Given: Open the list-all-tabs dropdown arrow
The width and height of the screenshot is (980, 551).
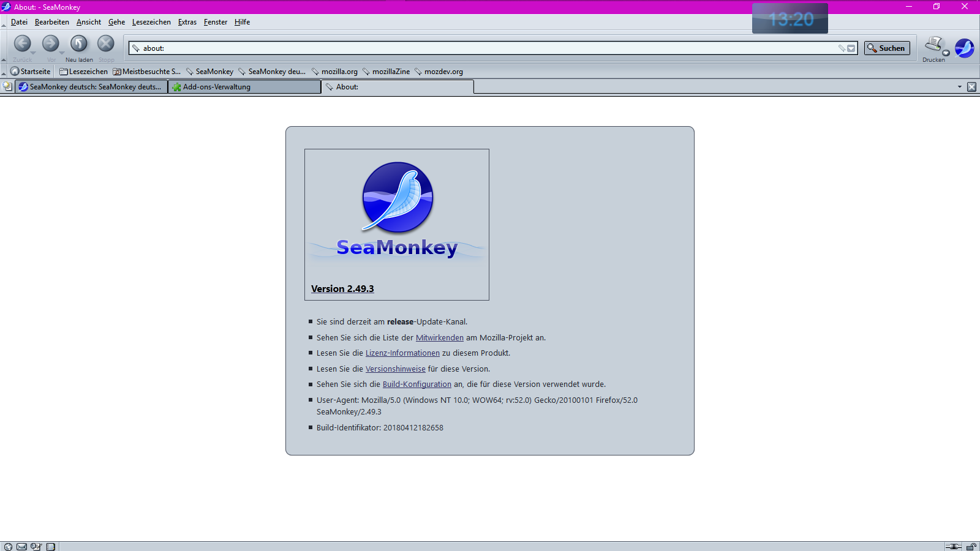Looking at the screenshot, I should [x=960, y=87].
